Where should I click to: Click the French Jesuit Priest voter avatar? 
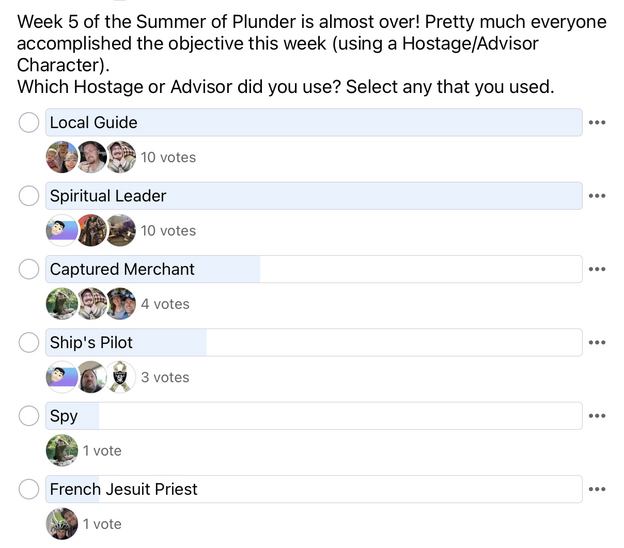(x=62, y=523)
